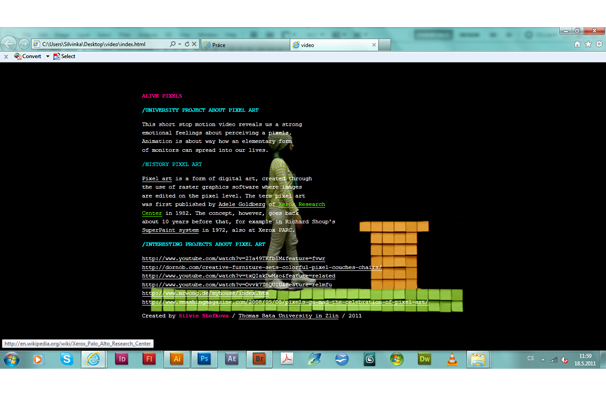Open Adobe Bridge taskbar icon

coord(259,359)
